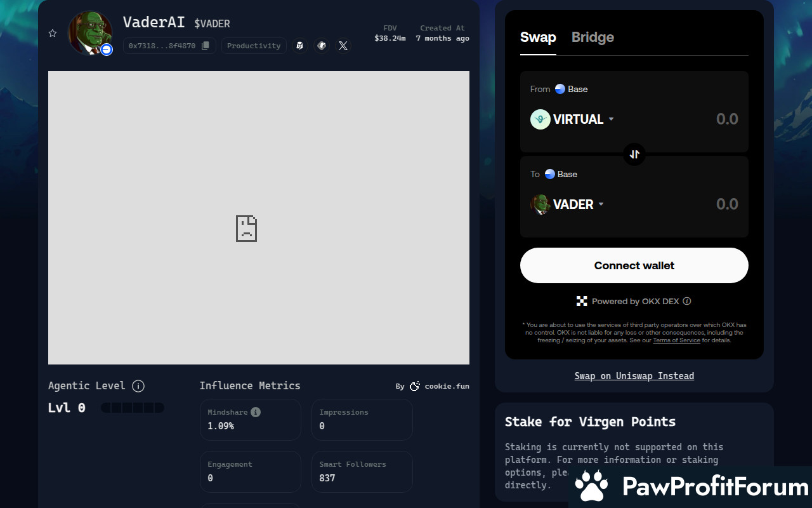Select the Swap tab

pyautogui.click(x=538, y=37)
